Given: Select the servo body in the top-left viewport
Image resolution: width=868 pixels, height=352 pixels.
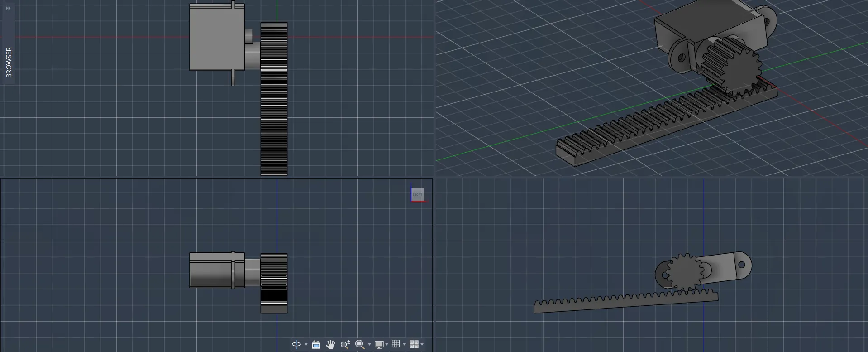Looking at the screenshot, I should point(217,37).
